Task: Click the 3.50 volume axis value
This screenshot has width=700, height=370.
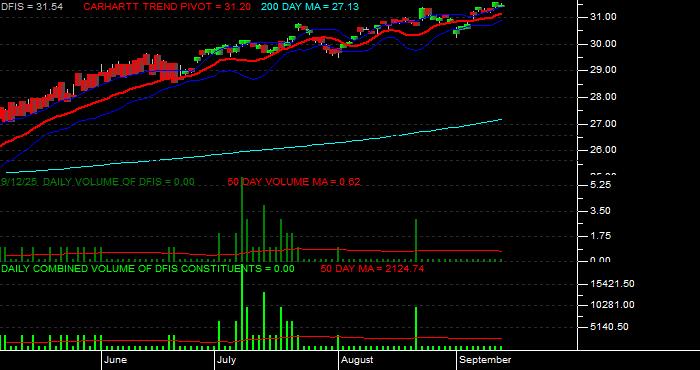Action: point(601,211)
